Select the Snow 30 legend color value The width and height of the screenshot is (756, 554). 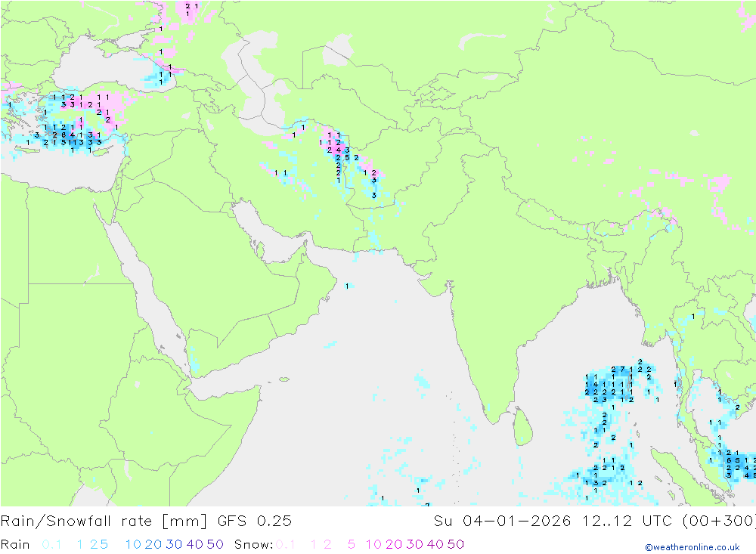click(414, 544)
